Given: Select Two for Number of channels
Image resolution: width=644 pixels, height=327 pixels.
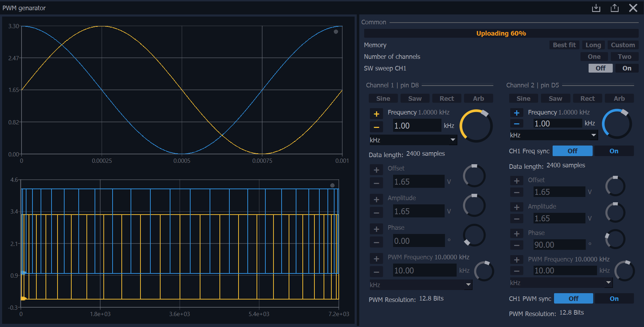Looking at the screenshot, I should [624, 57].
